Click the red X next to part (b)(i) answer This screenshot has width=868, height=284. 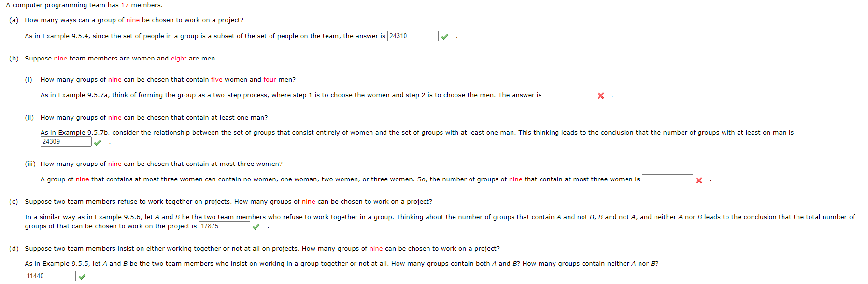point(601,96)
